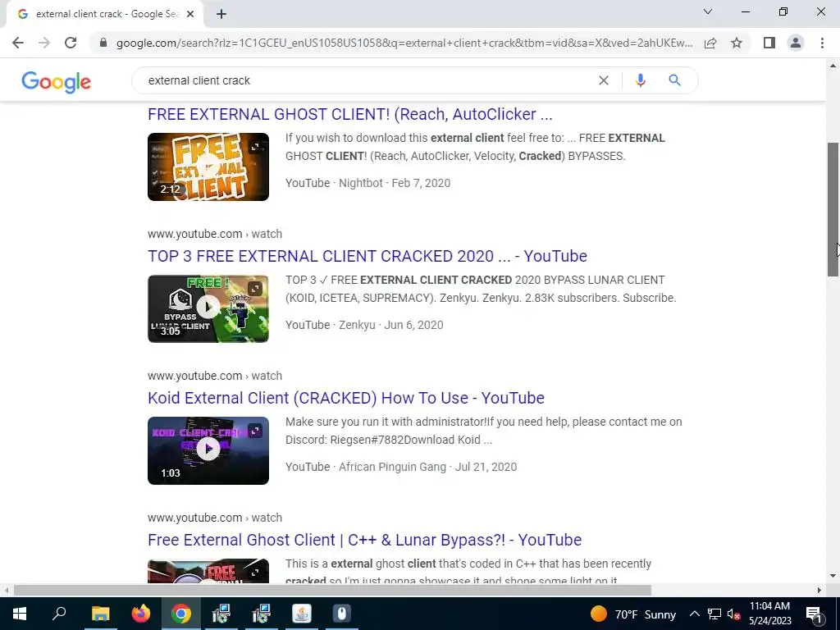The width and height of the screenshot is (840, 630).
Task: Open the notification center icon
Action: 814,614
